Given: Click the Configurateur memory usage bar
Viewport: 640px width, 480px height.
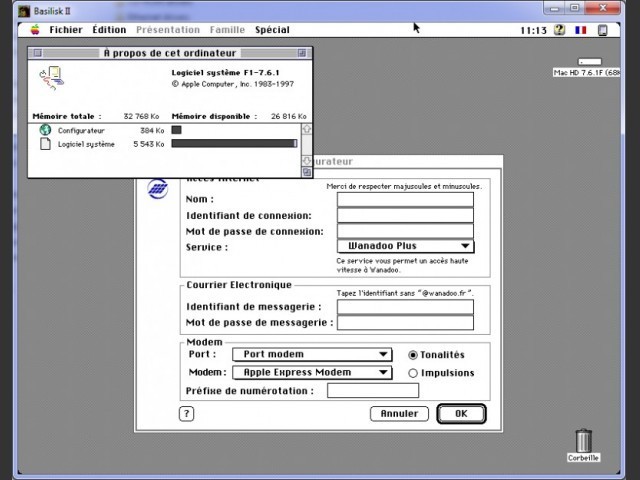Looking at the screenshot, I should pyautogui.click(x=176, y=130).
